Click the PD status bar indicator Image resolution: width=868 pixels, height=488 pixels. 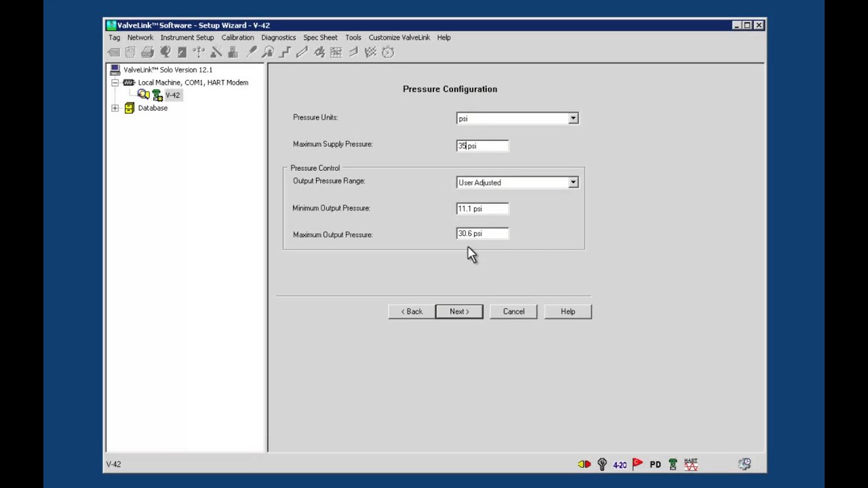point(655,465)
